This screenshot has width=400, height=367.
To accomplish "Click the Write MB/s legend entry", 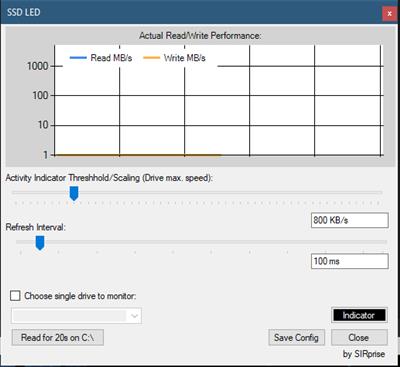I will pos(174,58).
